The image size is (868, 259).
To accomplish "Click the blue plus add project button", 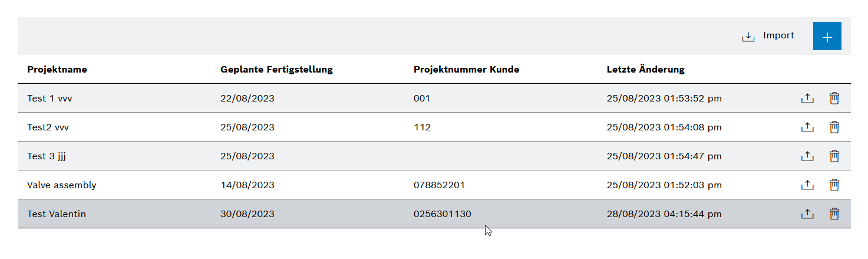I will [x=827, y=36].
